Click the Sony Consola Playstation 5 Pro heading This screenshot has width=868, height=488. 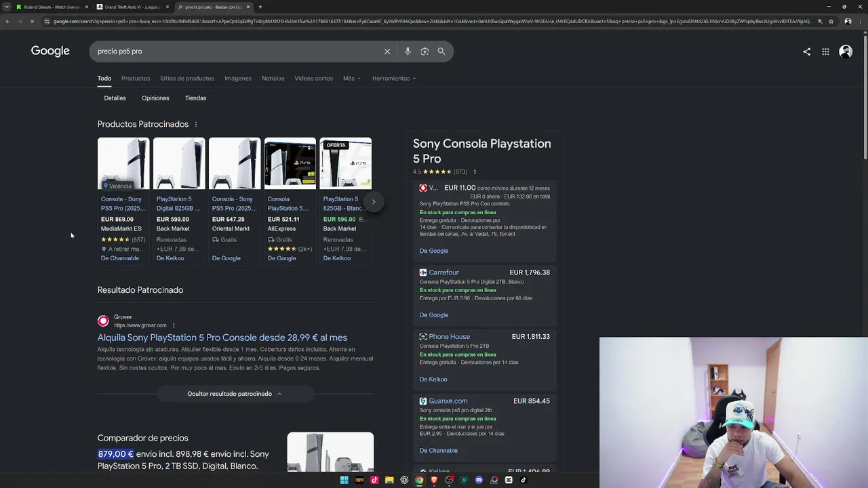(482, 151)
